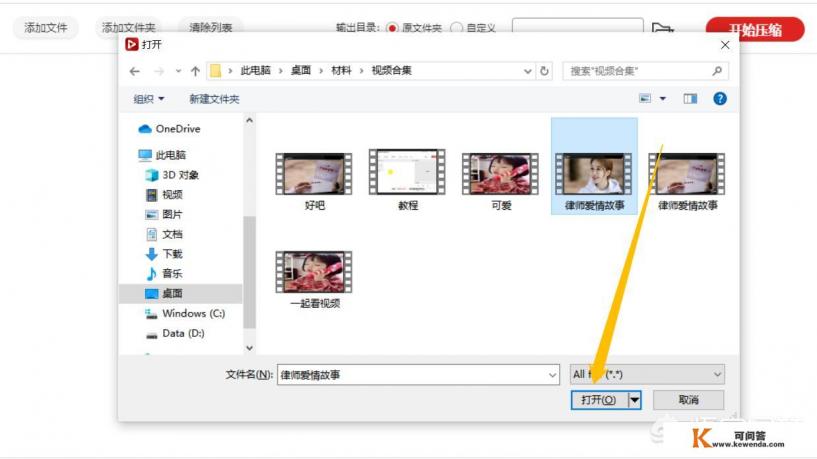This screenshot has width=817, height=459.
Task: Open 3D 对象 folder in the tree
Action: (x=172, y=175)
